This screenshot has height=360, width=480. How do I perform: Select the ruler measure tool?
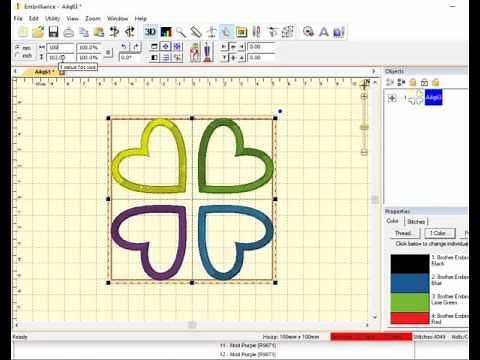[196, 32]
